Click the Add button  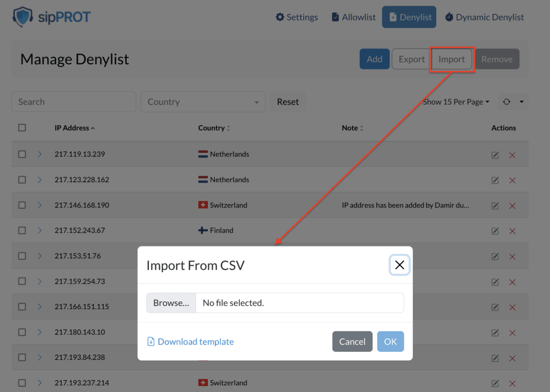(374, 59)
